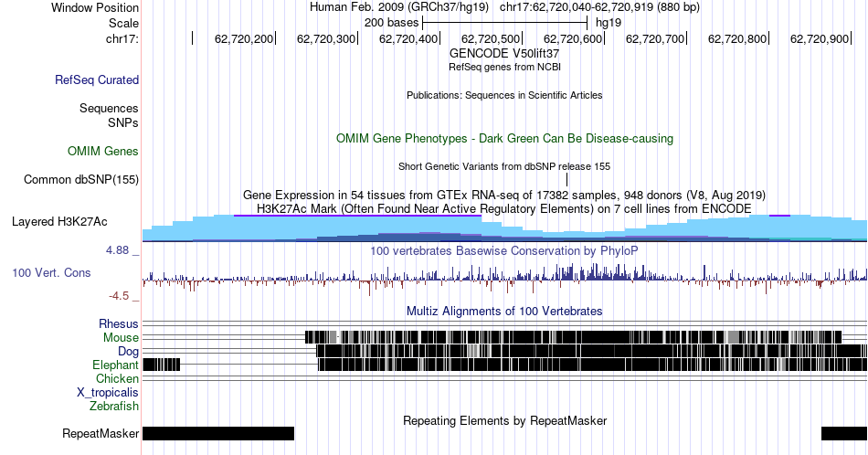
Task: Click Publications: Sequences in Scientific Articles title
Action: pos(504,95)
